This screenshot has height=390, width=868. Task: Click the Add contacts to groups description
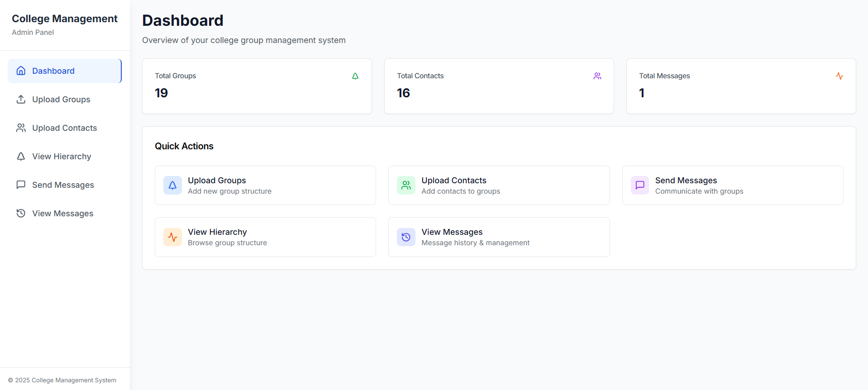point(461,191)
